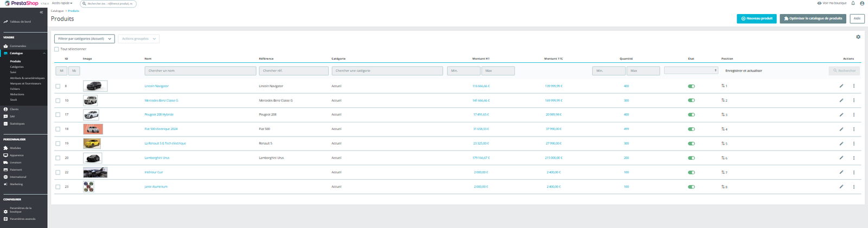Open the Lincoln Navigator product link
The height and width of the screenshot is (228, 868).
pyautogui.click(x=156, y=86)
